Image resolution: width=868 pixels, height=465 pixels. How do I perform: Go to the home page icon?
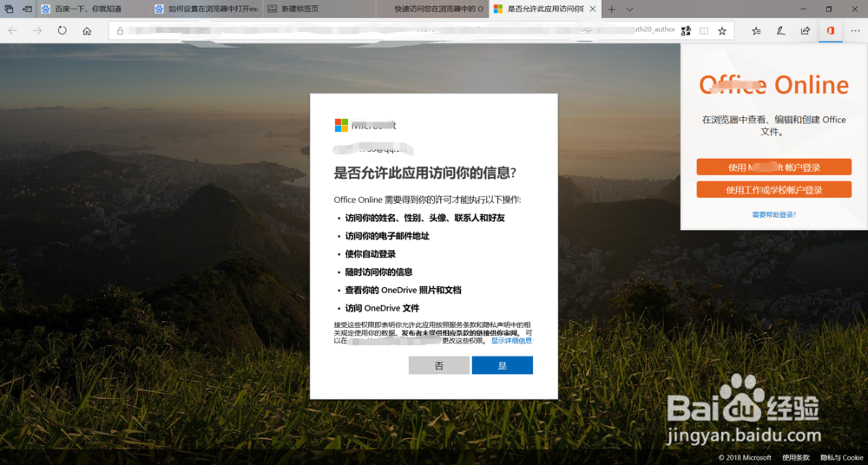click(x=87, y=31)
